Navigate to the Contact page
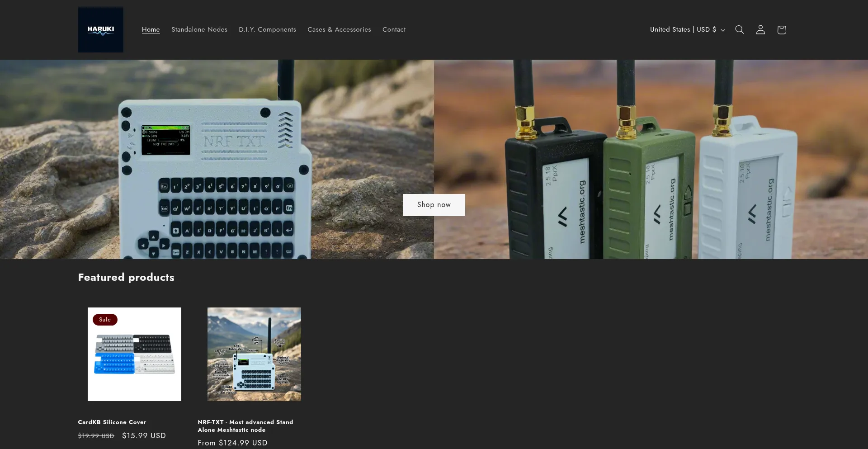 [x=394, y=30]
